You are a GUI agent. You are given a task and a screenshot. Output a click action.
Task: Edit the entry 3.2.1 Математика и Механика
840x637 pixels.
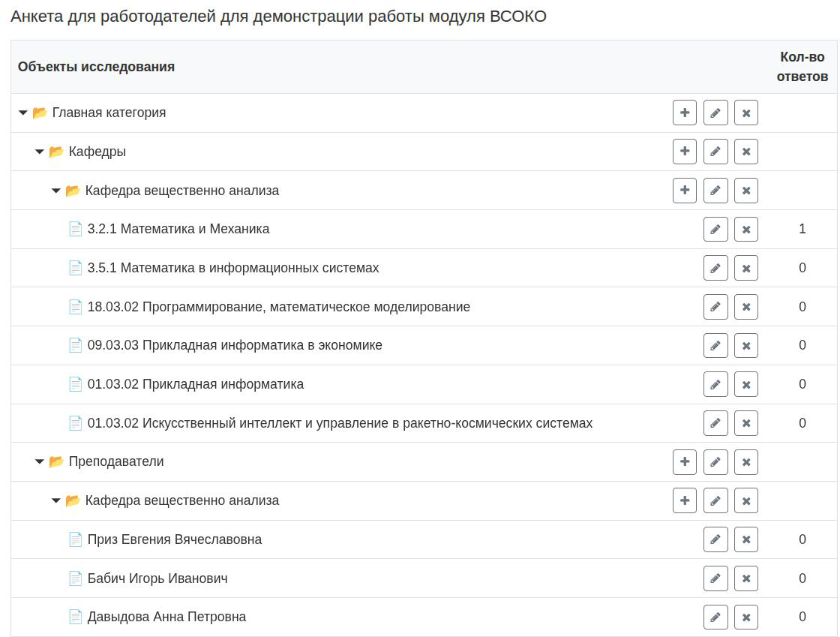click(x=715, y=229)
